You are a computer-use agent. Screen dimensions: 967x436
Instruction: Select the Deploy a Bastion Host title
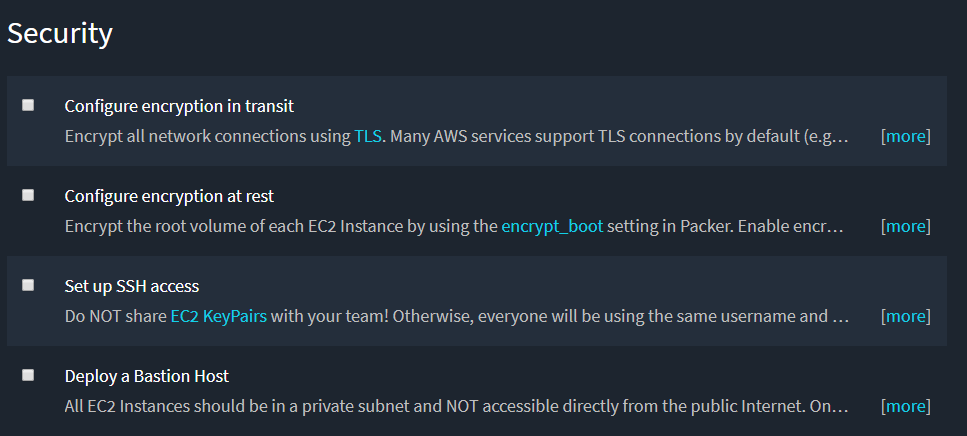pos(147,376)
